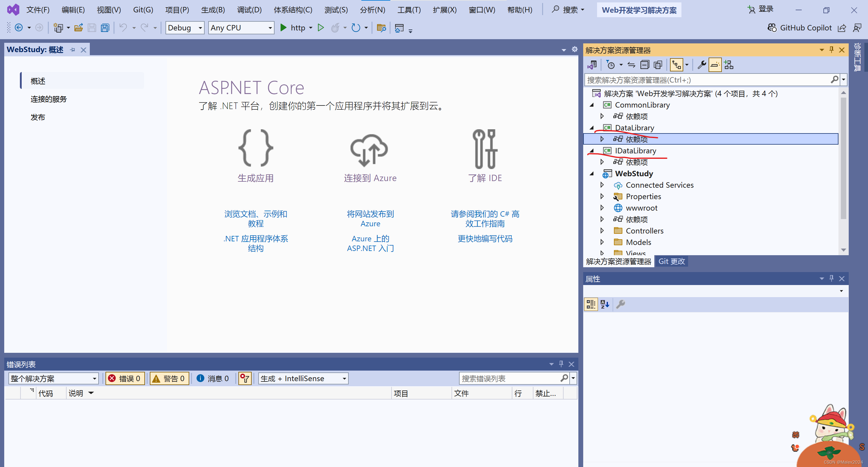Open the Debug configuration dropdown
This screenshot has width=868, height=467.
pyautogui.click(x=185, y=28)
